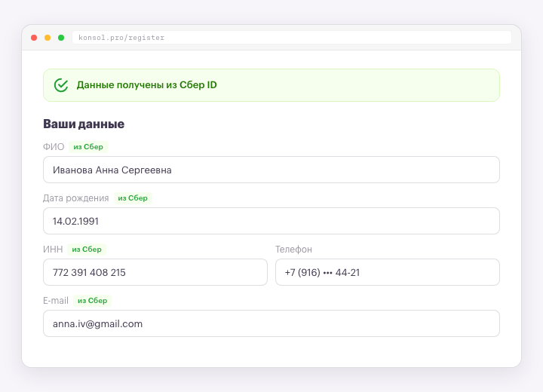543x392 pixels.
Task: Click the 'из Сбер' badge beside ФИО
Action: point(88,147)
